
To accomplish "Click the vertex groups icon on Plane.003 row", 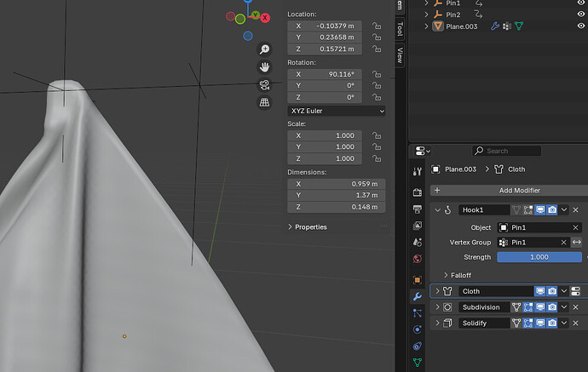I will (507, 26).
